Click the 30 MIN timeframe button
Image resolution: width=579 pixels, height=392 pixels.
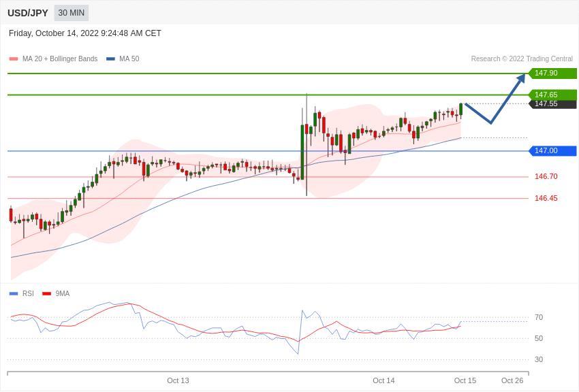[72, 13]
